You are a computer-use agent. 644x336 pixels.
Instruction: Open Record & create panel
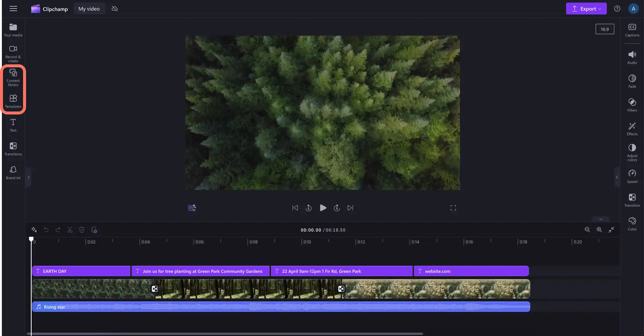click(13, 54)
